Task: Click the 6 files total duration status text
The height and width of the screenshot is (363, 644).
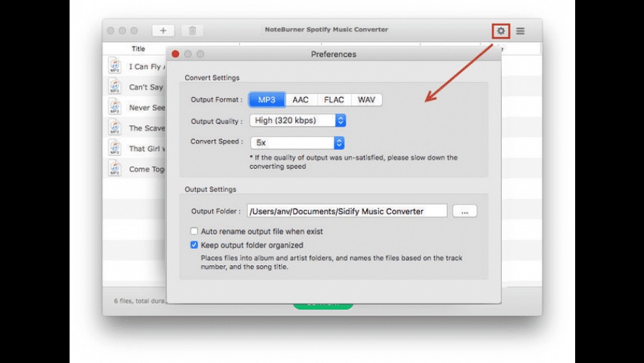Action: tap(140, 301)
